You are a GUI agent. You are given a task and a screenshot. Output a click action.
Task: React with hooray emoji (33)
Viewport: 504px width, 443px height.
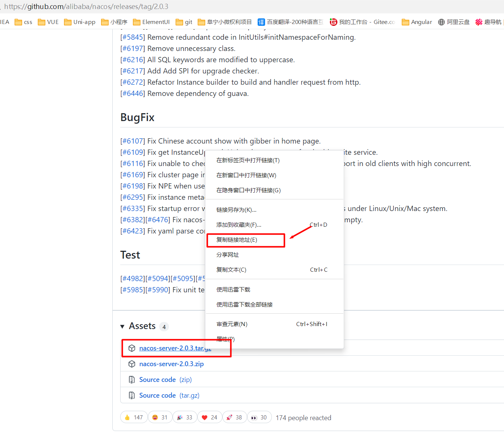185,417
